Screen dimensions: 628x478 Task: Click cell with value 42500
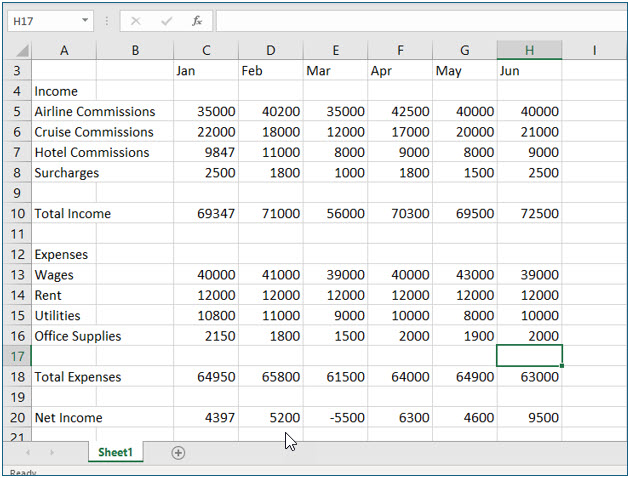400,111
